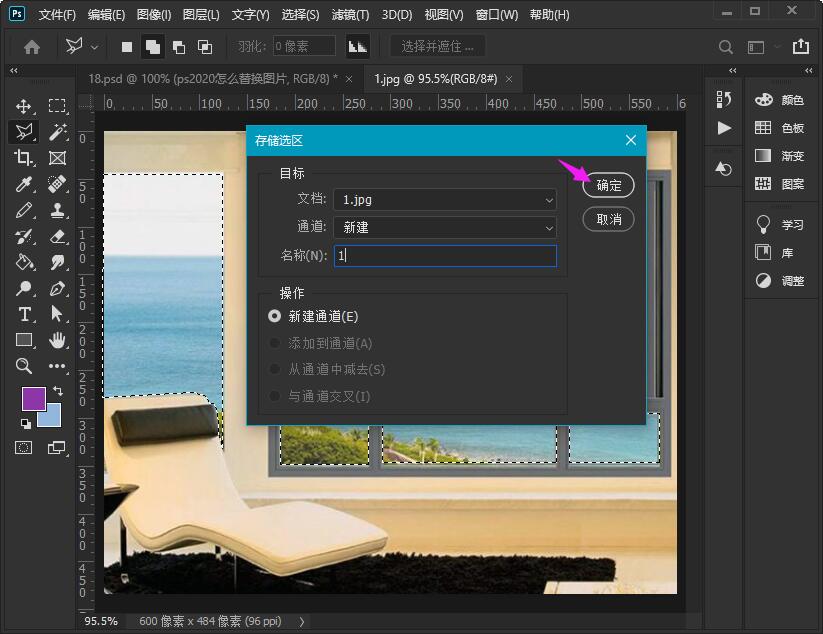823x634 pixels.
Task: Select the Rectangular Marquee tool
Action: [x=57, y=106]
